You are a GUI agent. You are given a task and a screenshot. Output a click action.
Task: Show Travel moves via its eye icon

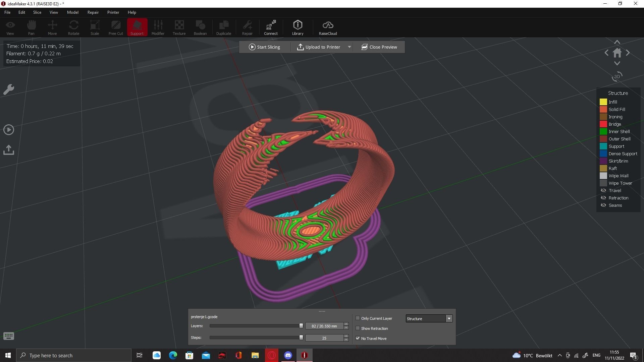coord(603,190)
